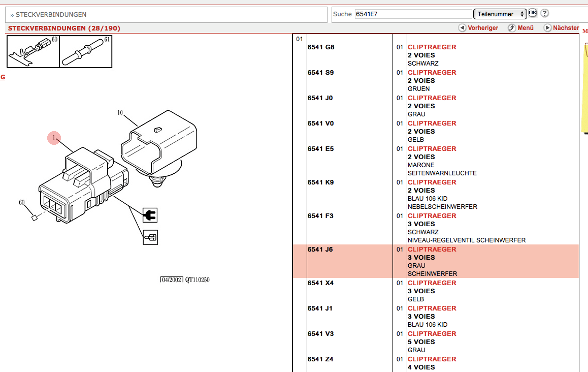The height and width of the screenshot is (372, 588).
Task: Open the Teilenummer search type dropdown
Action: (x=500, y=14)
